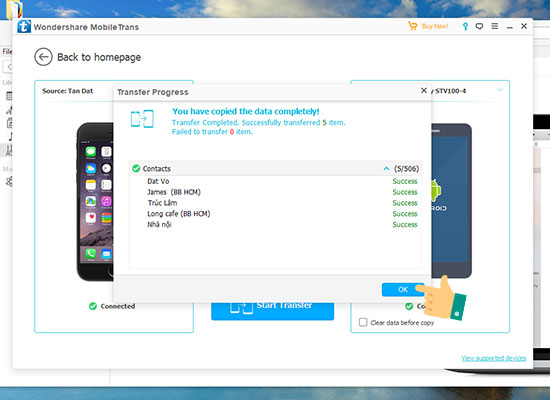The image size is (550, 400).
Task: Click OK in Transfer Progress dialog
Action: click(x=403, y=289)
